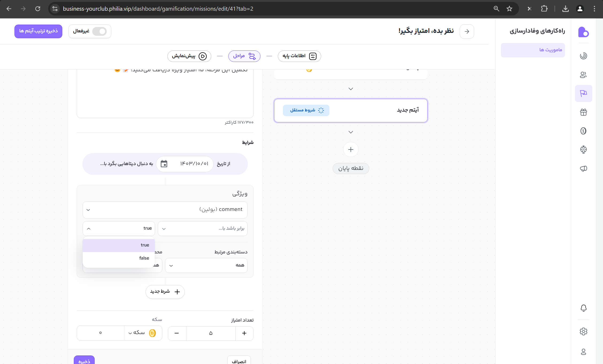Open the دسته‌بندی مرتبط همه dropdown
The image size is (603, 364).
click(x=206, y=265)
